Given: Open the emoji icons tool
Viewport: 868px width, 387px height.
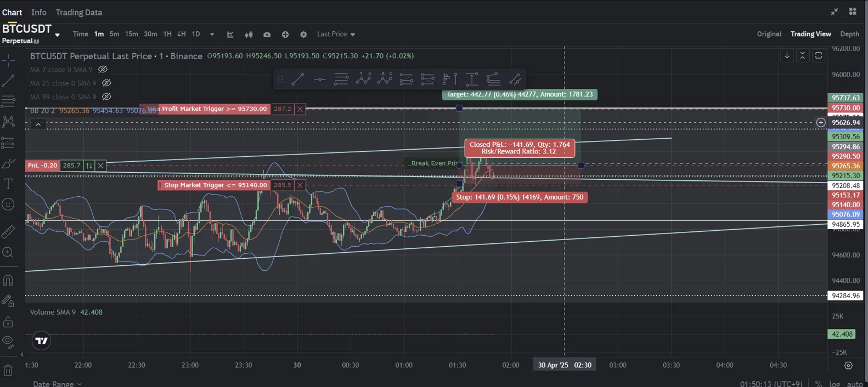Looking at the screenshot, I should pyautogui.click(x=8, y=204).
